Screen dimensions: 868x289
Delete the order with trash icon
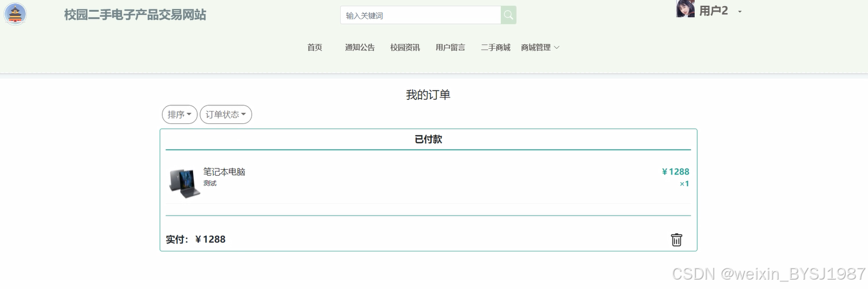(677, 240)
